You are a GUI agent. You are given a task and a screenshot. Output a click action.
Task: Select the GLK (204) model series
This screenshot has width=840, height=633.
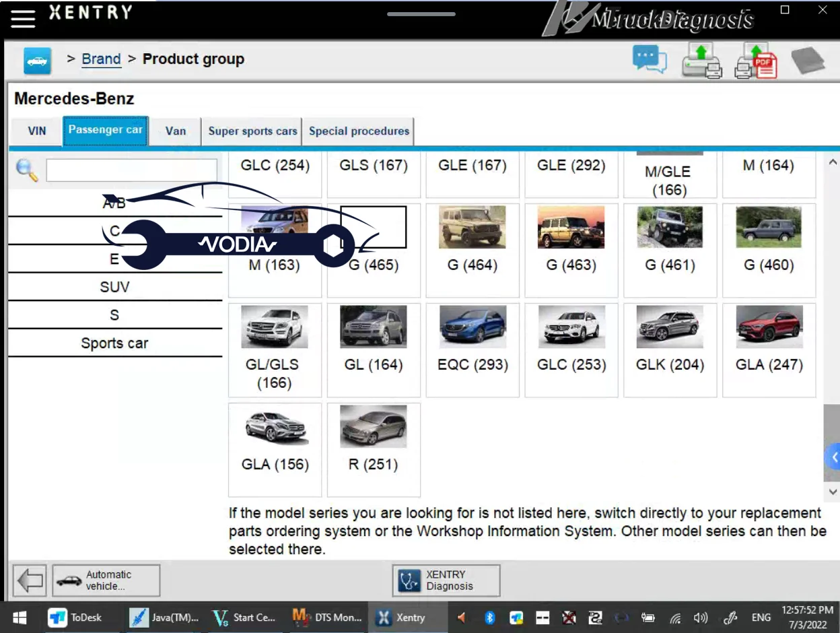point(670,350)
